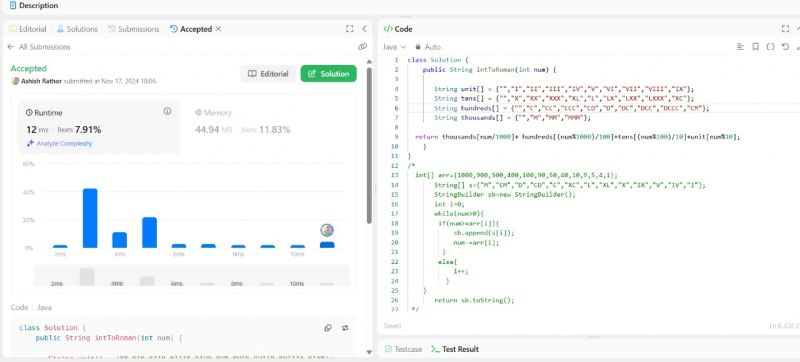Close the Accepted tab

click(218, 29)
